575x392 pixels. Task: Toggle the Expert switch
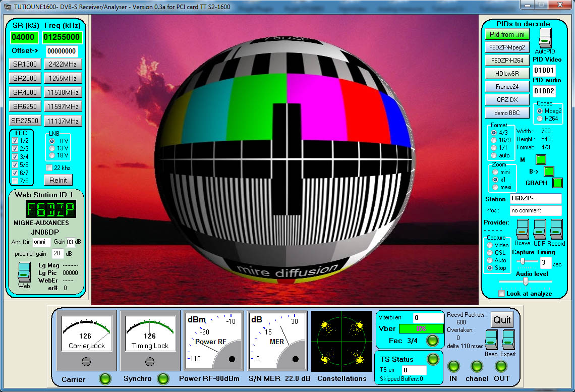[x=508, y=340]
